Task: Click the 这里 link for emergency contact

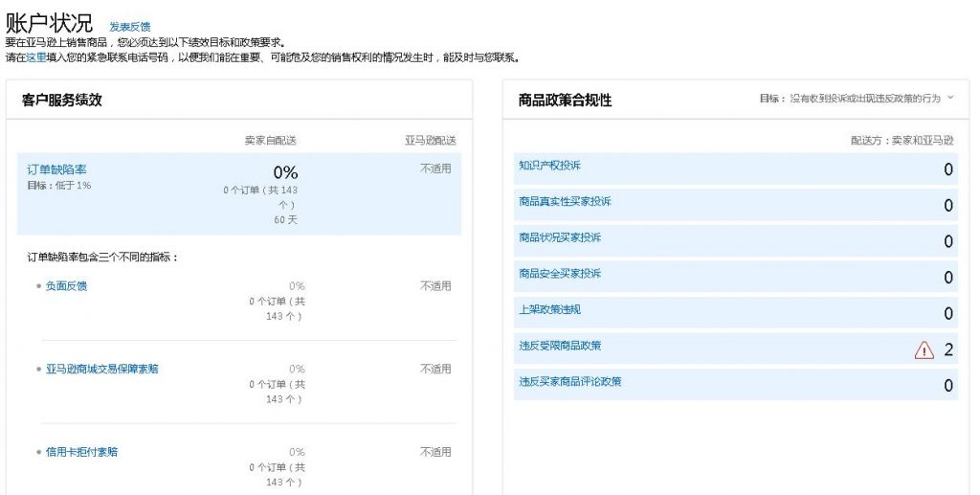Action: [x=35, y=57]
